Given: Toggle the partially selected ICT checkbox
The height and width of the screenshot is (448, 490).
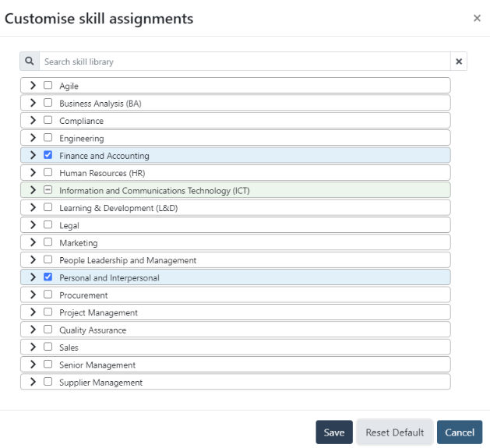Looking at the screenshot, I should tap(48, 190).
